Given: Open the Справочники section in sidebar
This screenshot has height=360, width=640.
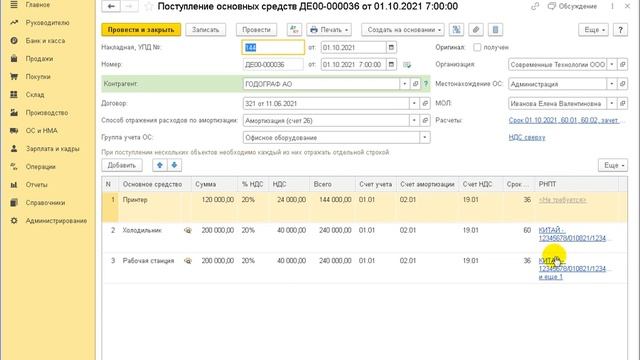Looking at the screenshot, I should 45,203.
